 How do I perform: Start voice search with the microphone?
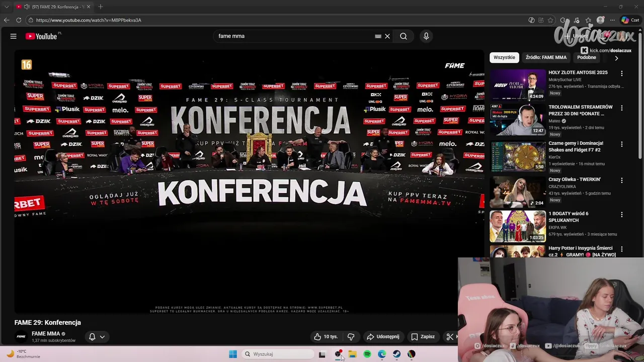coord(426,36)
